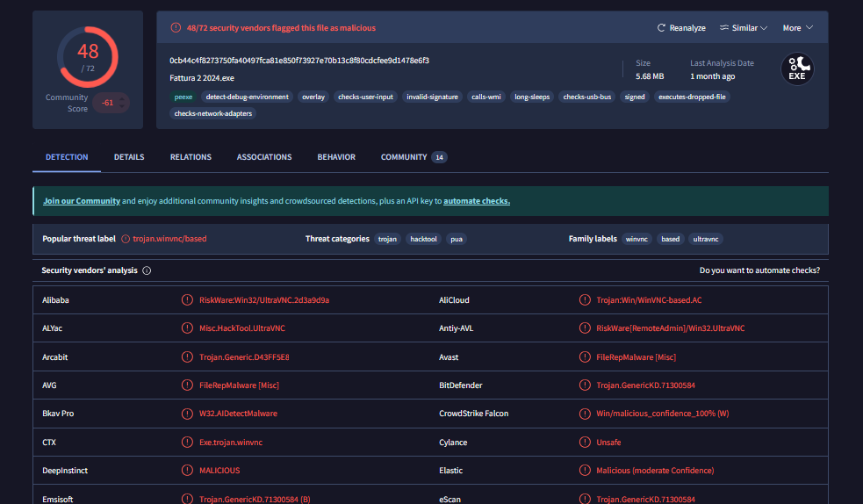The image size is (863, 504).
Task: Click the alert icon in the eScan row
Action: (x=585, y=499)
